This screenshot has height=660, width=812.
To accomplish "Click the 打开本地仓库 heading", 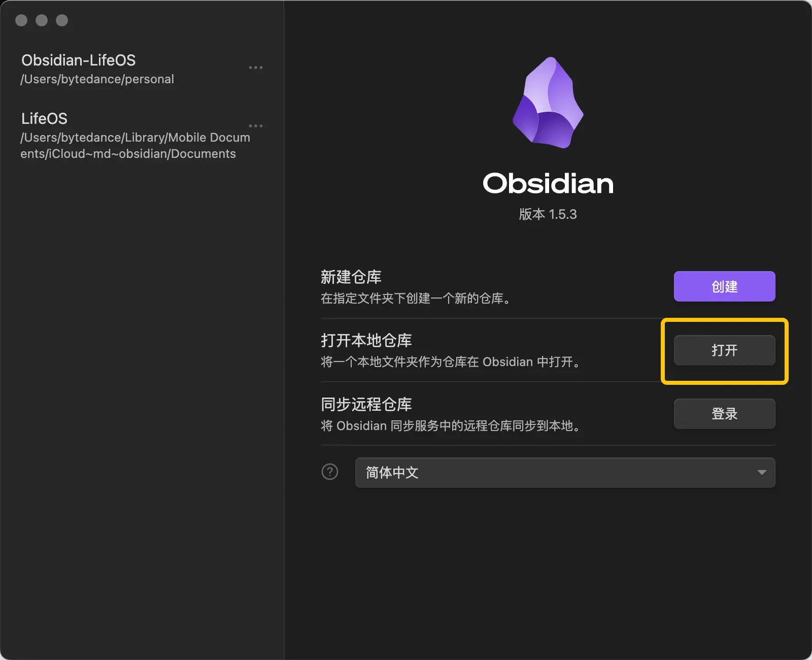I will pyautogui.click(x=366, y=341).
